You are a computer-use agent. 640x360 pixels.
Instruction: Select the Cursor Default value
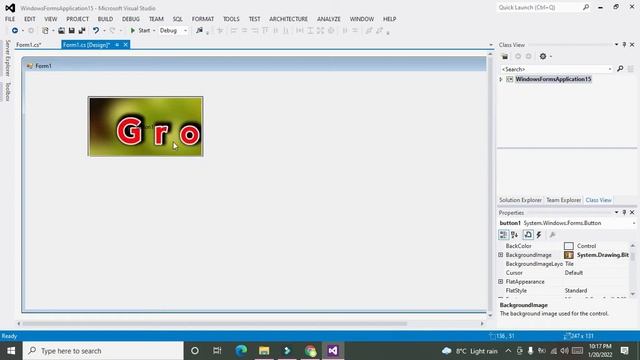[x=573, y=273]
